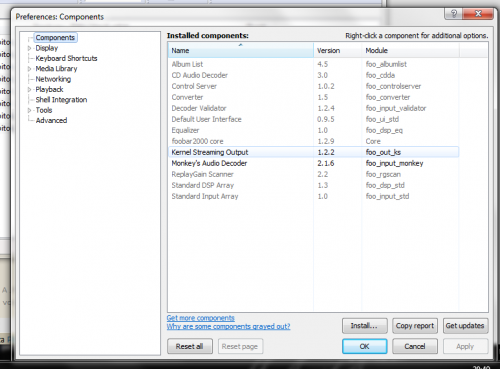Click the Reset all button
The image size is (500, 369).
tap(190, 346)
